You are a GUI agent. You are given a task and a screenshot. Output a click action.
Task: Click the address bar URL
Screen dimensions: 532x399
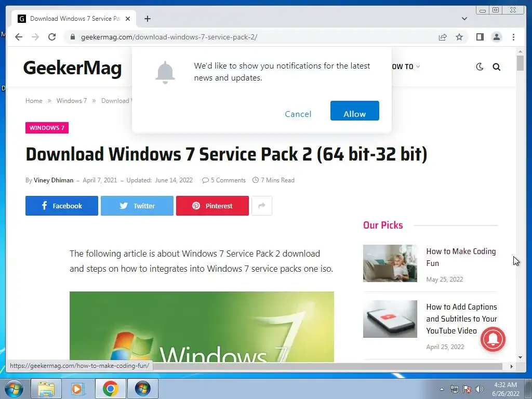tap(169, 37)
